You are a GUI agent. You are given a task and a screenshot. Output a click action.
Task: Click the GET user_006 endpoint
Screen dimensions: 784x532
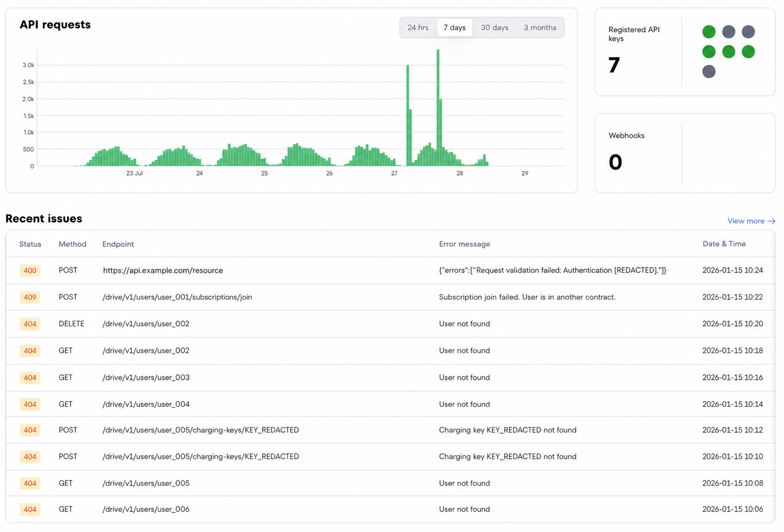point(146,509)
